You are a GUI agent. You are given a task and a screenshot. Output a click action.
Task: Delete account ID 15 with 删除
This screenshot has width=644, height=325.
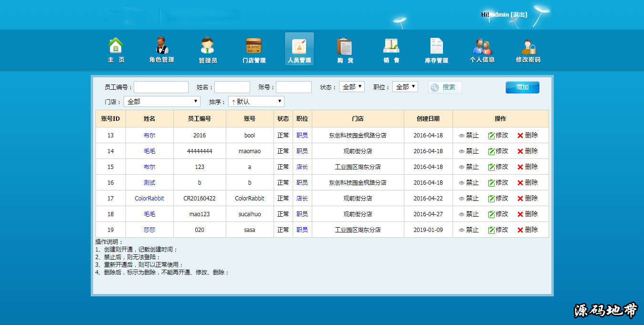click(528, 167)
